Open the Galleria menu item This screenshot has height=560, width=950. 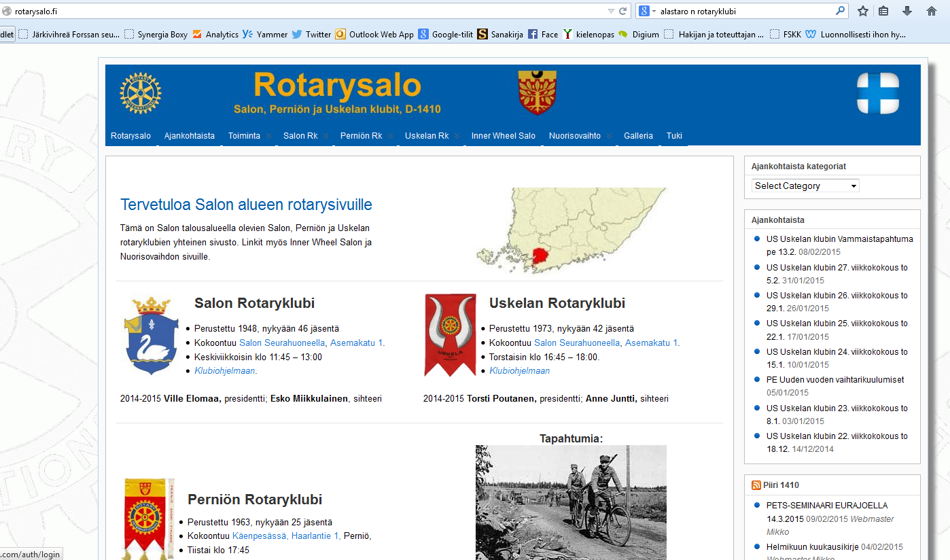click(638, 136)
